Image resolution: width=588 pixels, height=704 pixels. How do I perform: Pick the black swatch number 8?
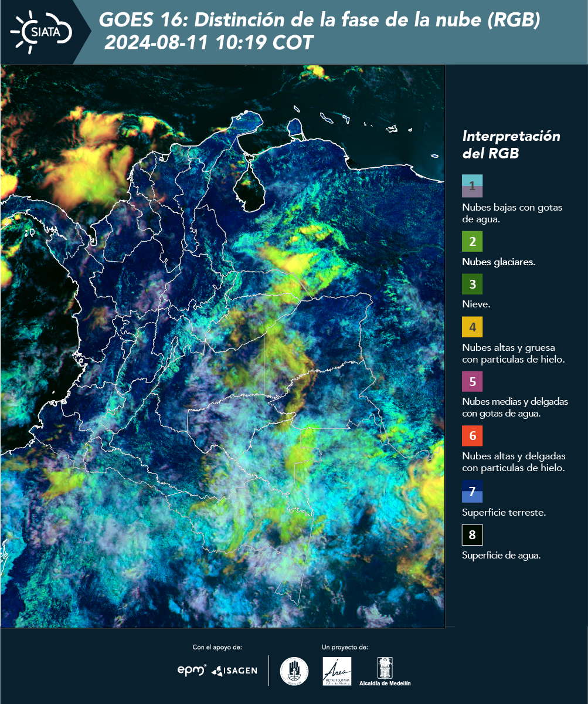(472, 534)
